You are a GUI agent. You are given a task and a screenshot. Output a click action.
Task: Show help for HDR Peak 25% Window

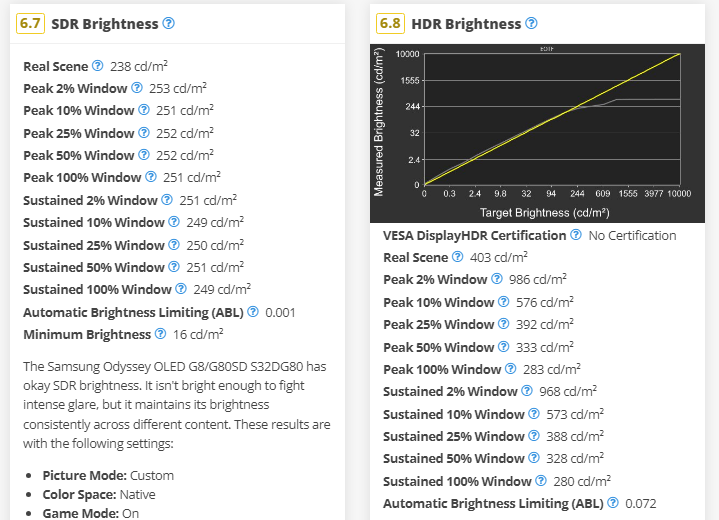click(503, 324)
